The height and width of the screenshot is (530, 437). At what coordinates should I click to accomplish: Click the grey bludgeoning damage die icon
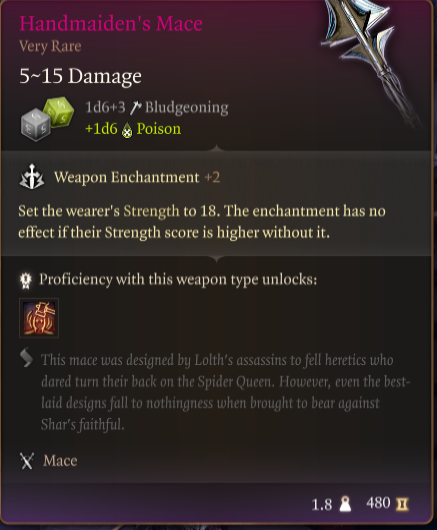tap(36, 125)
